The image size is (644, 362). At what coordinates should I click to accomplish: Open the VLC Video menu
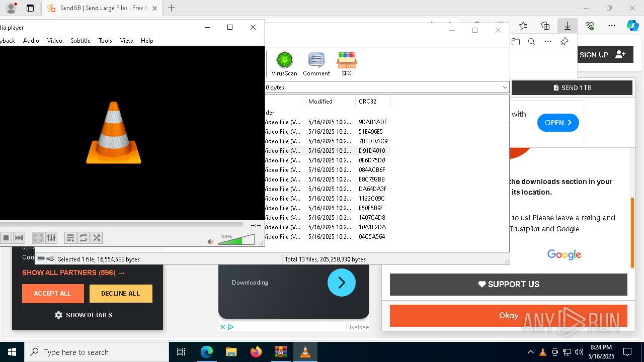point(54,41)
